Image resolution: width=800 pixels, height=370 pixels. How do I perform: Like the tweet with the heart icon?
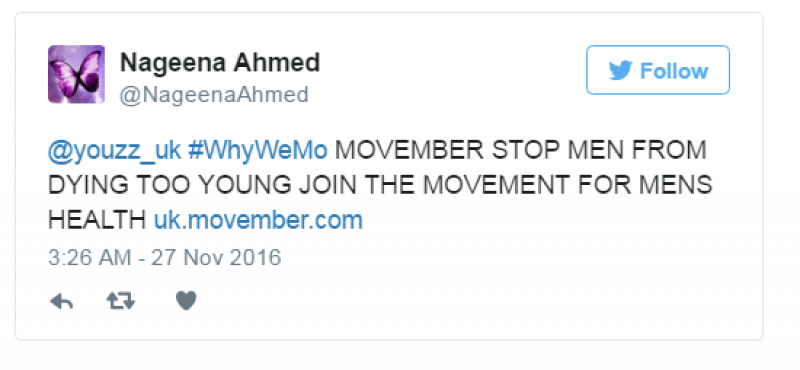(x=186, y=301)
